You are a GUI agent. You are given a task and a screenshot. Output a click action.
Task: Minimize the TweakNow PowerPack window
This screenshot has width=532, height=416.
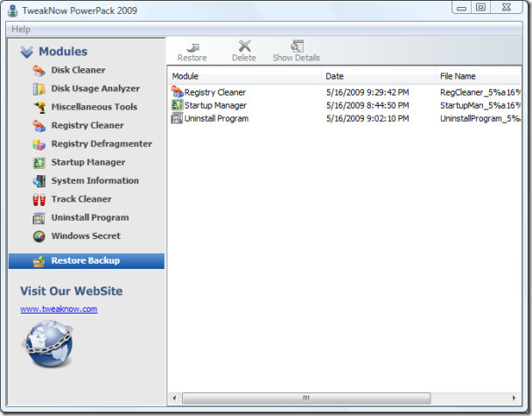click(x=461, y=8)
